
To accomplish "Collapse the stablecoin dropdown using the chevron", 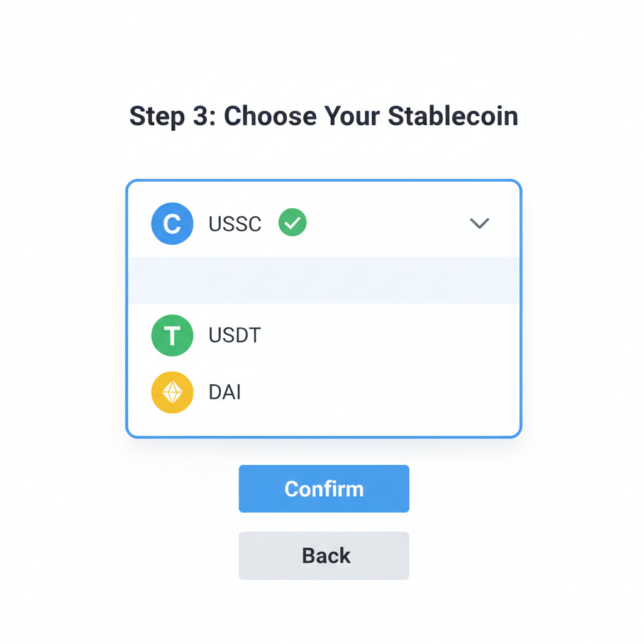I will click(x=479, y=223).
